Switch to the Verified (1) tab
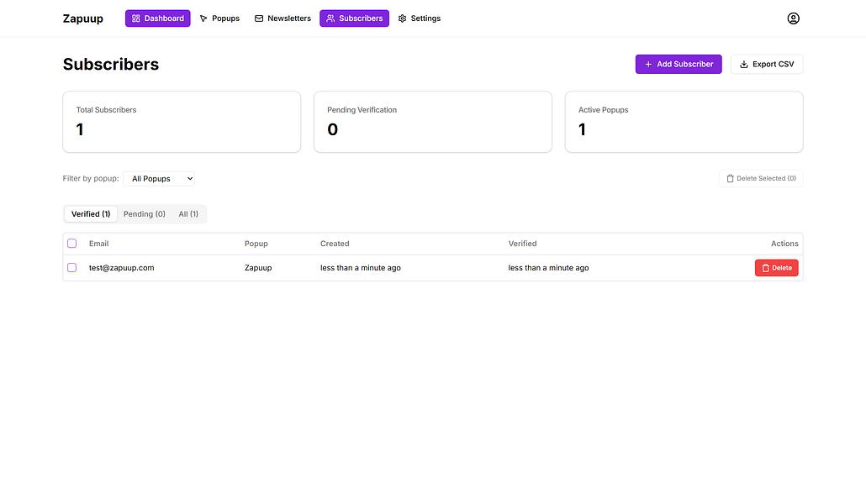This screenshot has height=504, width=866. (x=91, y=213)
